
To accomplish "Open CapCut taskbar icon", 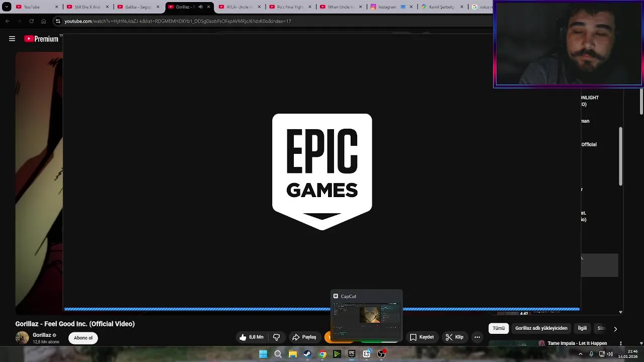I will click(x=367, y=354).
